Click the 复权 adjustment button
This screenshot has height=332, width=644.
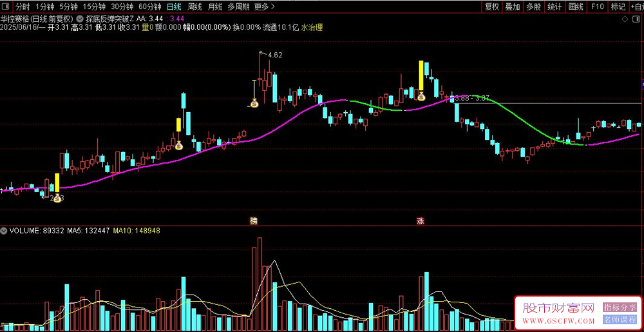[491, 6]
